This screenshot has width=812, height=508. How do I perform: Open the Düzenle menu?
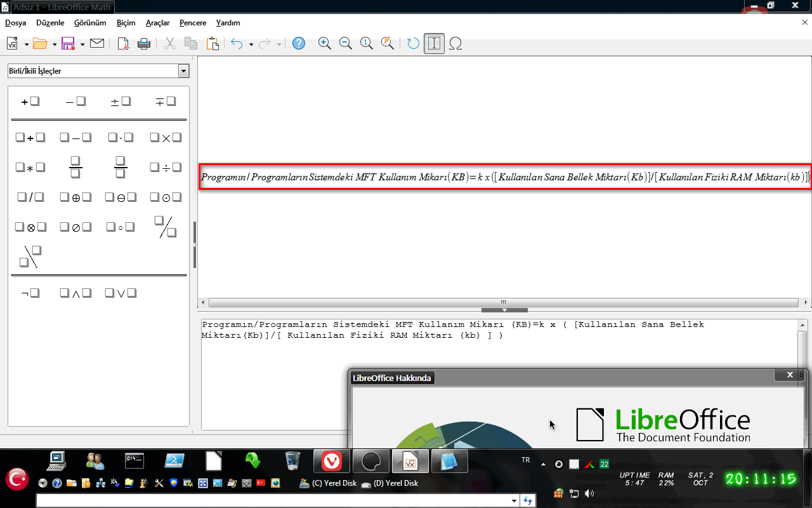click(50, 22)
